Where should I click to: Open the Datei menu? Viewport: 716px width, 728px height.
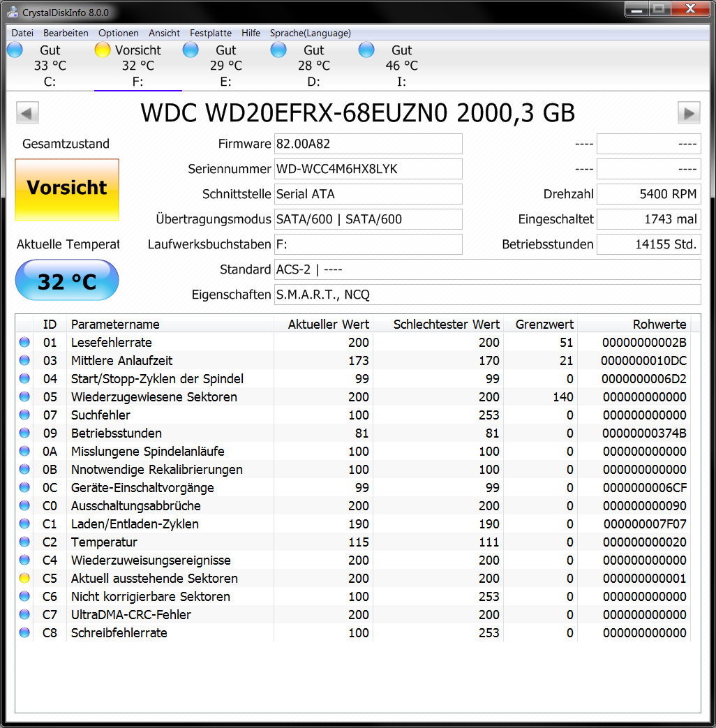[x=22, y=33]
